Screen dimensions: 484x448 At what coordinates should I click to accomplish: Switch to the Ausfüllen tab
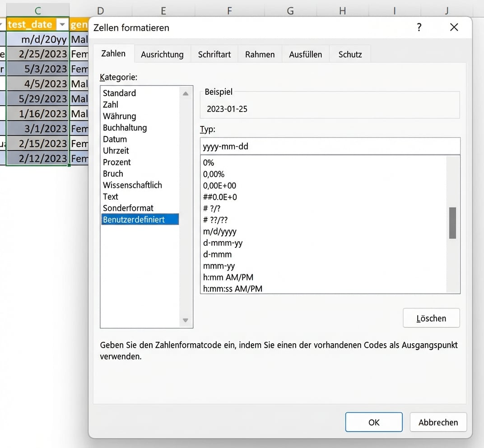tap(306, 54)
